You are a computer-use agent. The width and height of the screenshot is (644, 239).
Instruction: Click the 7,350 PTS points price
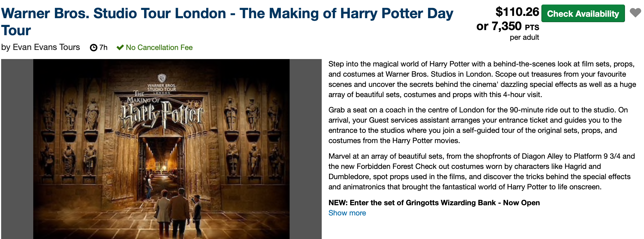point(508,26)
